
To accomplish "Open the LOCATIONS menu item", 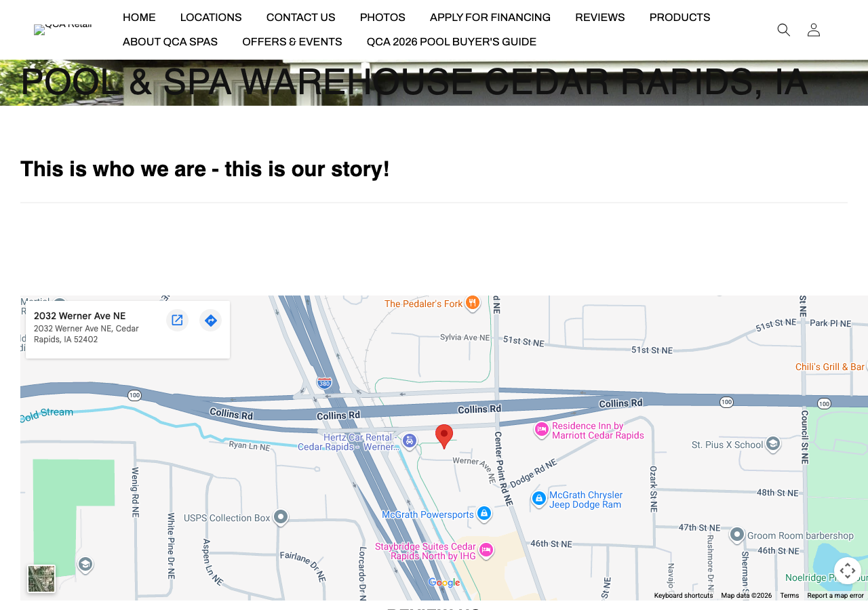I will coord(211,18).
